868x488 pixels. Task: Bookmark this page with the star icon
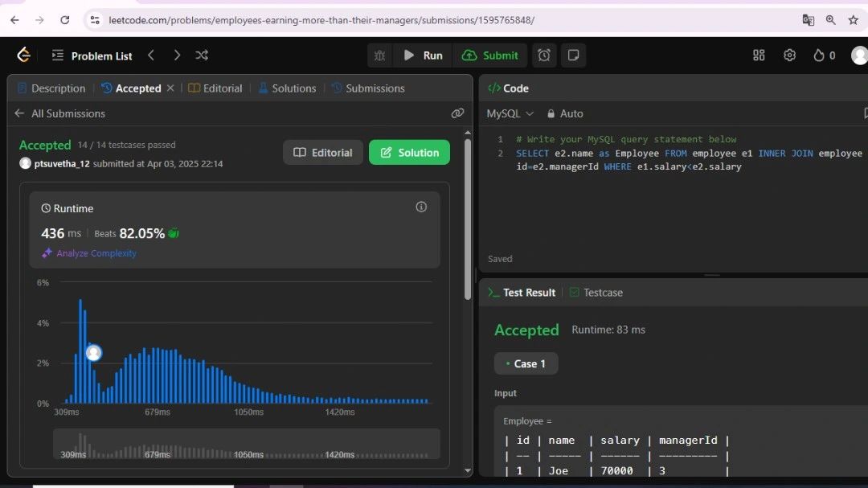click(853, 20)
